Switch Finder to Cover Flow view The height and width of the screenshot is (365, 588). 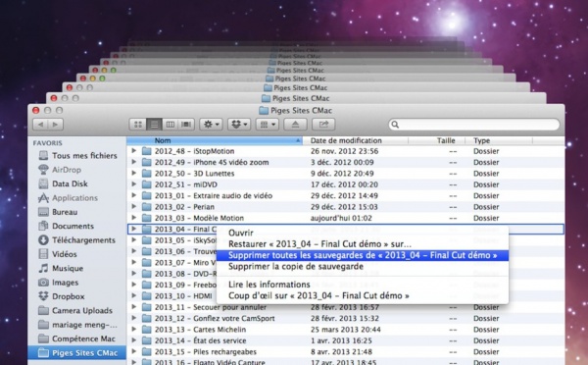coord(186,125)
